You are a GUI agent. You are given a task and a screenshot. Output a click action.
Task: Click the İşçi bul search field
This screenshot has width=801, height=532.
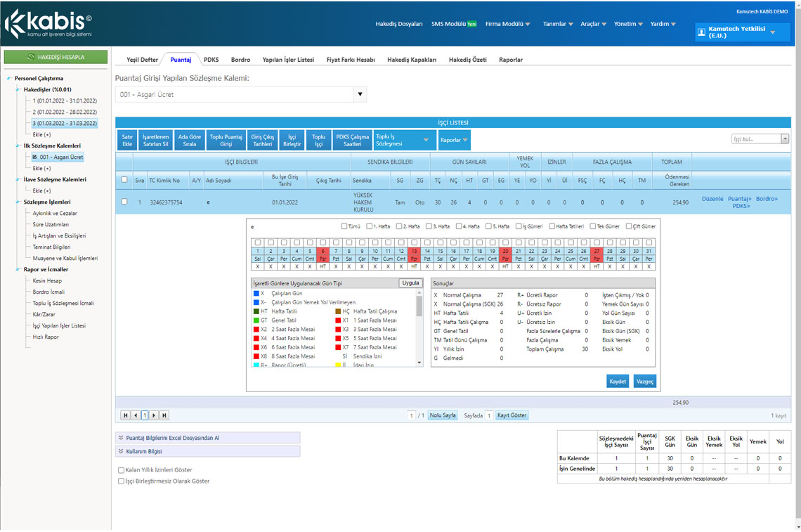pos(756,139)
